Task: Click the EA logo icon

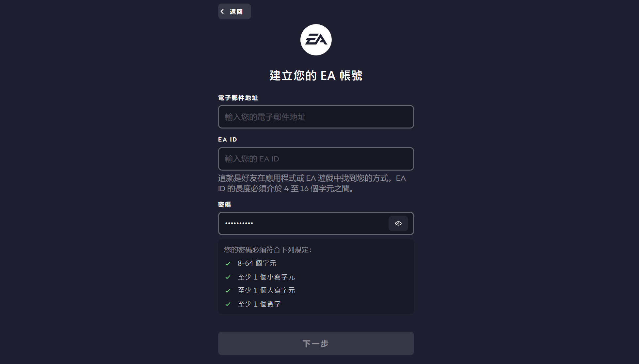Action: (x=315, y=39)
